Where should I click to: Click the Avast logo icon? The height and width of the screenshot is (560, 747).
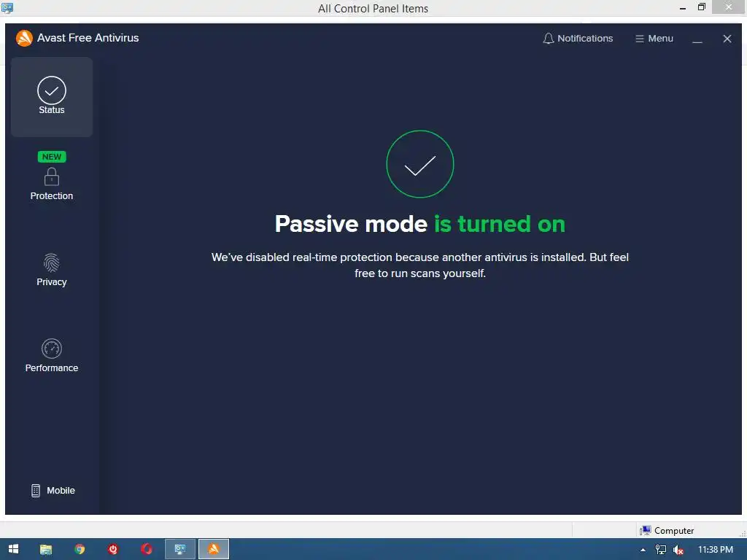tap(24, 38)
